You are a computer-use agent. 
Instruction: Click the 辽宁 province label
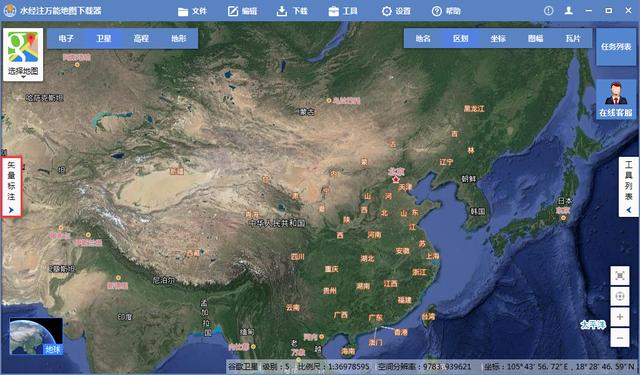[446, 162]
